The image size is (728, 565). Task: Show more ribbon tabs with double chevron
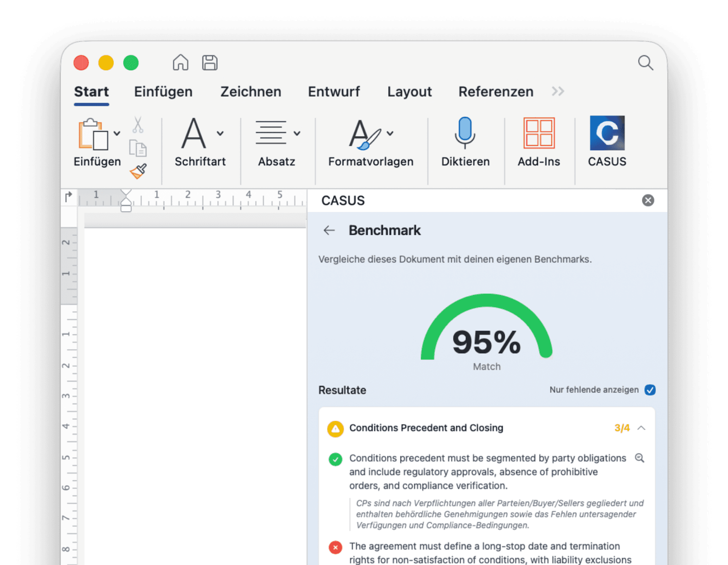tap(558, 91)
